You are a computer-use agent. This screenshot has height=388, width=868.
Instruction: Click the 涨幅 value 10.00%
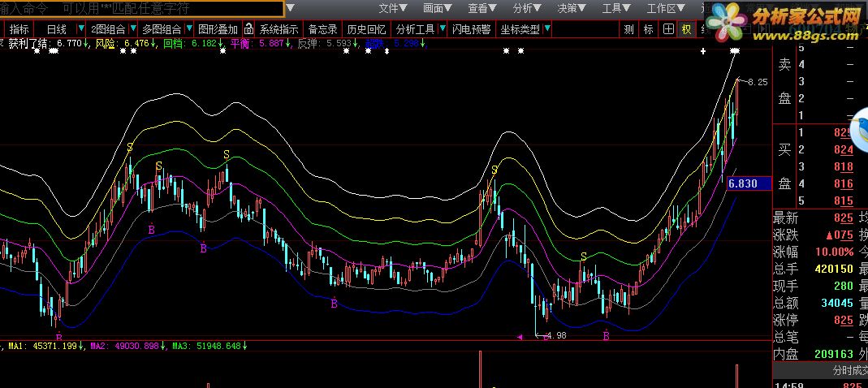coord(834,252)
